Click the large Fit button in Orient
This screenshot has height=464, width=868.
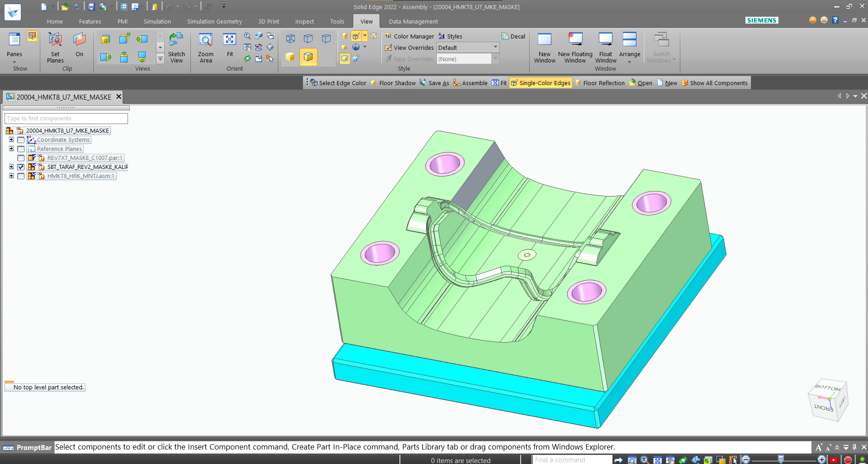[x=230, y=44]
